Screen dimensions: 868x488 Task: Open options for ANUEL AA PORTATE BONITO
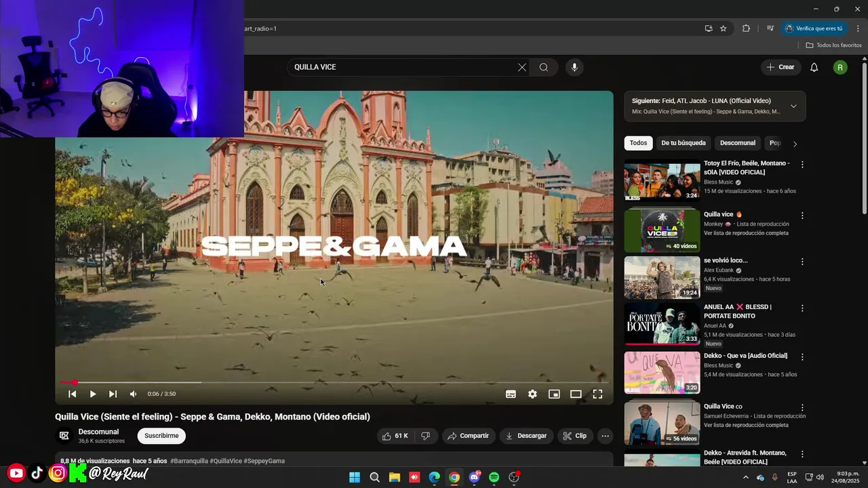point(802,308)
